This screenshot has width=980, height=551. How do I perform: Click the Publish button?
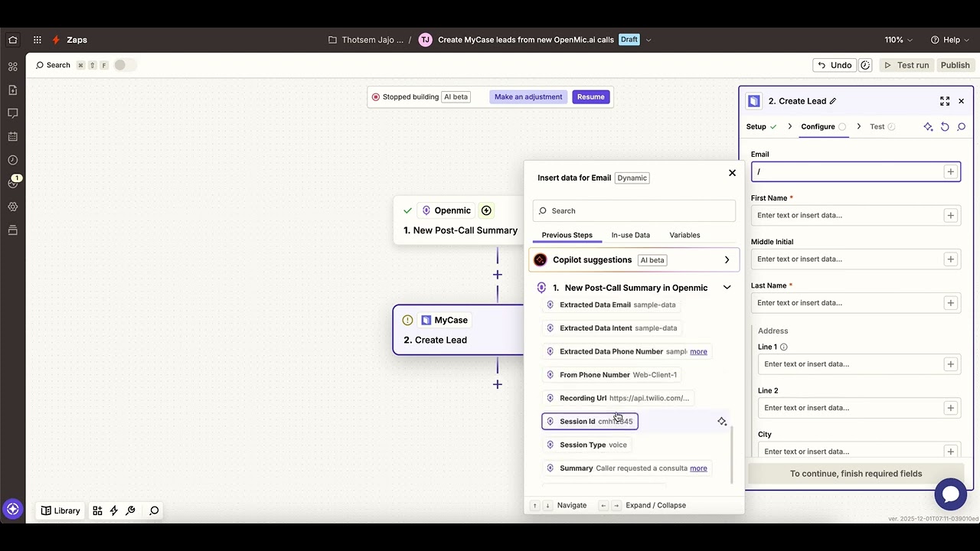pos(955,65)
